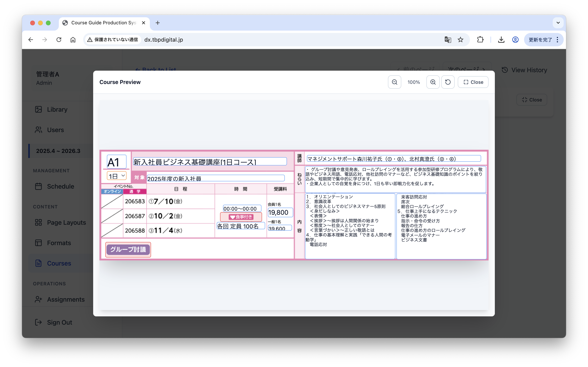Open the 1日 duration dropdown
The image size is (588, 367).
point(117,176)
